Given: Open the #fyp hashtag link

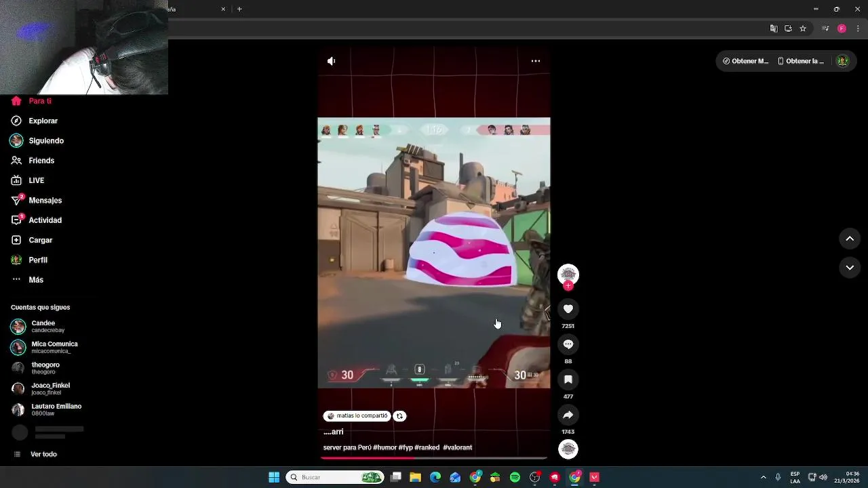Looking at the screenshot, I should click(406, 447).
